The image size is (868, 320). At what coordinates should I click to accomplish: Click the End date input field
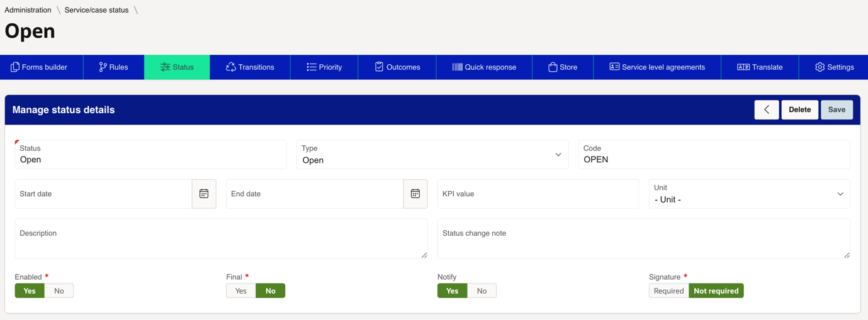click(x=315, y=194)
